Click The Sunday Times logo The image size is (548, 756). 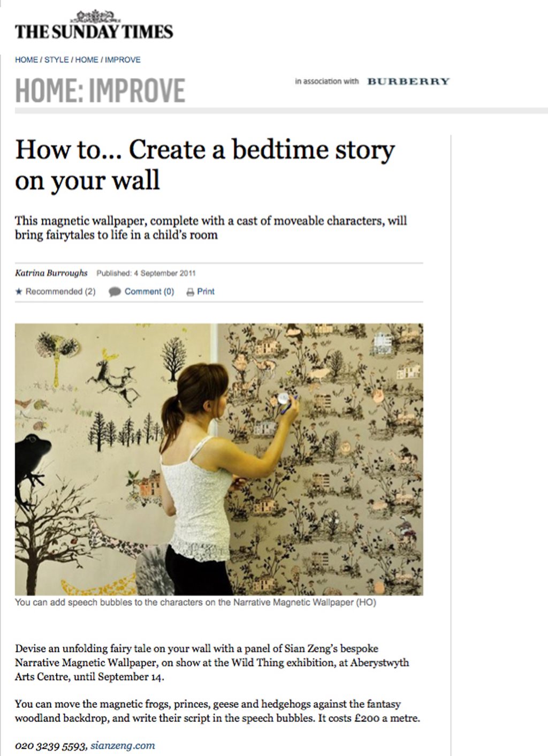(94, 26)
